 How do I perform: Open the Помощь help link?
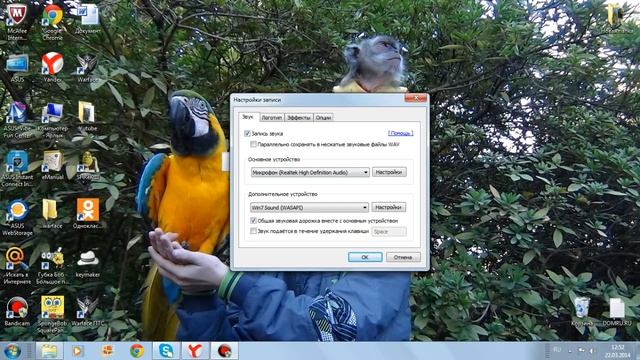(x=400, y=133)
